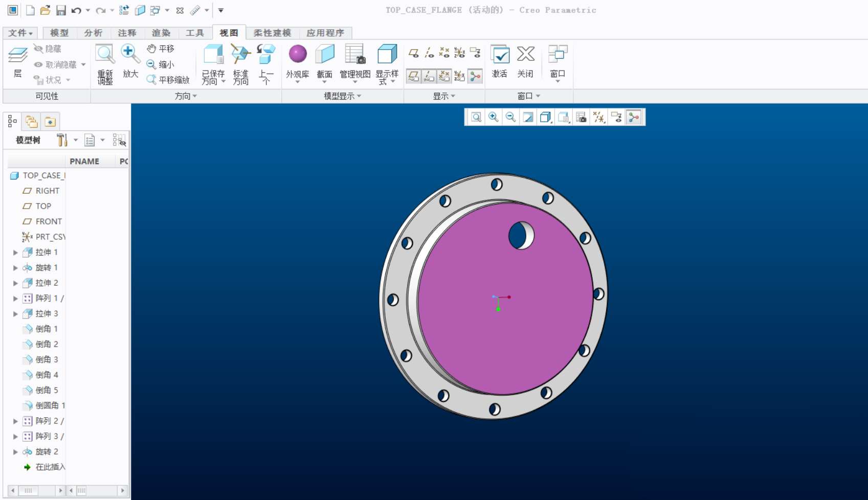This screenshot has width=868, height=500.
Task: Click the 平移缩放 button
Action: pyautogui.click(x=168, y=80)
